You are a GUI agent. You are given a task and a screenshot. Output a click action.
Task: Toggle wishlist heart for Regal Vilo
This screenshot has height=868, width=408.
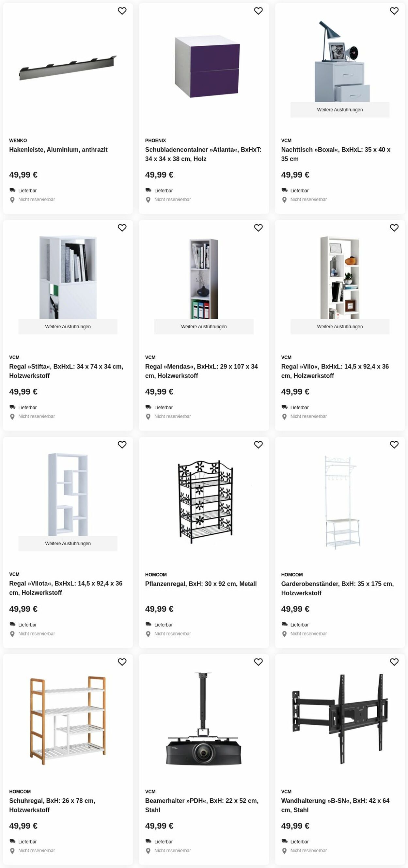point(394,228)
